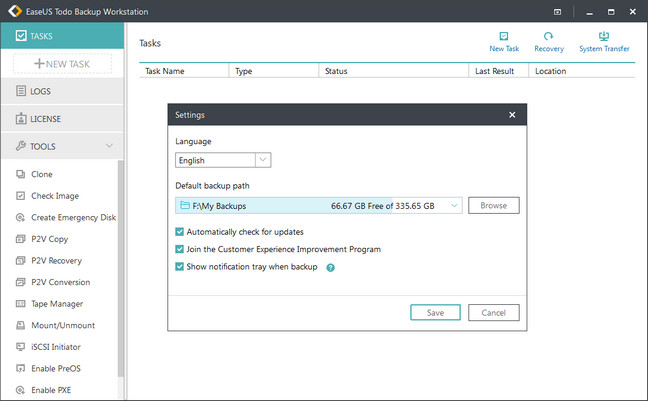648x401 pixels.
Task: Open the Clone tool
Action: click(x=42, y=174)
